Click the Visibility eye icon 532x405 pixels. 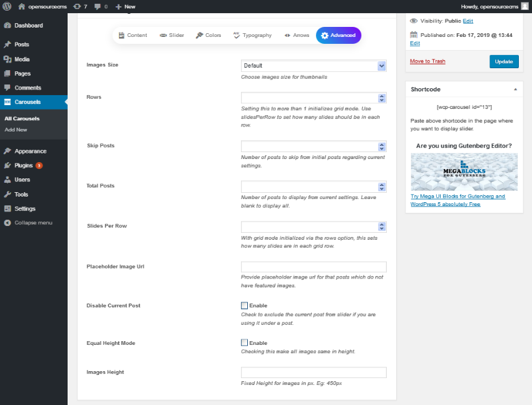click(x=414, y=21)
